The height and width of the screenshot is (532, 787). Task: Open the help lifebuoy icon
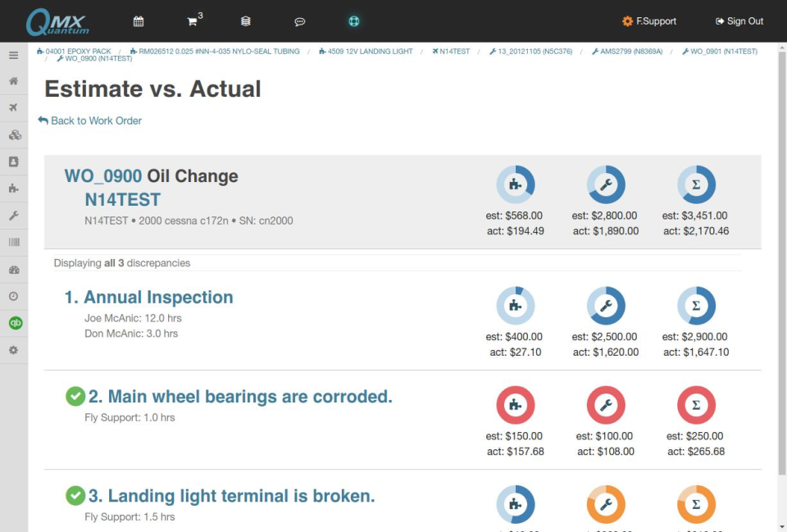354,21
